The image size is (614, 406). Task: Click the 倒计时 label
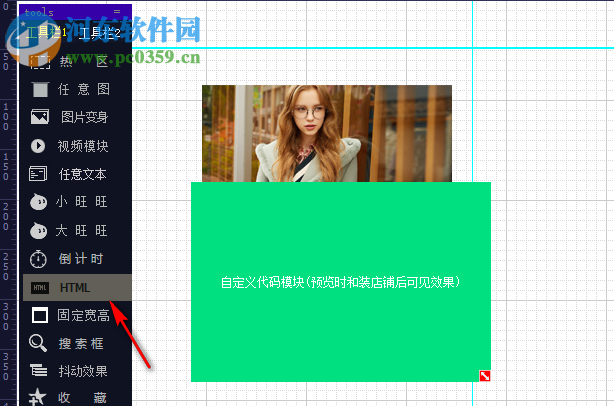click(81, 259)
